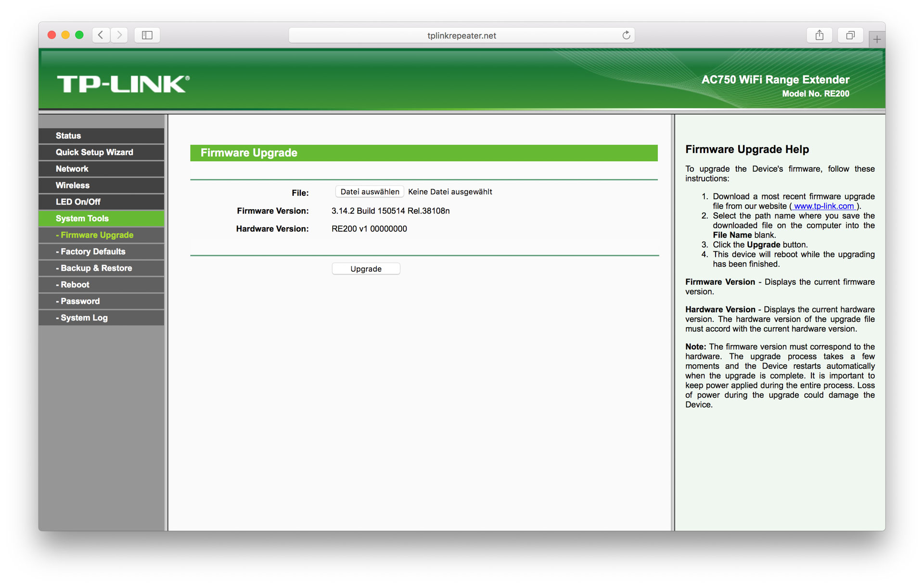Minimize the Safari window with yellow button
Screen dimensions: 924x586
pyautogui.click(x=66, y=35)
